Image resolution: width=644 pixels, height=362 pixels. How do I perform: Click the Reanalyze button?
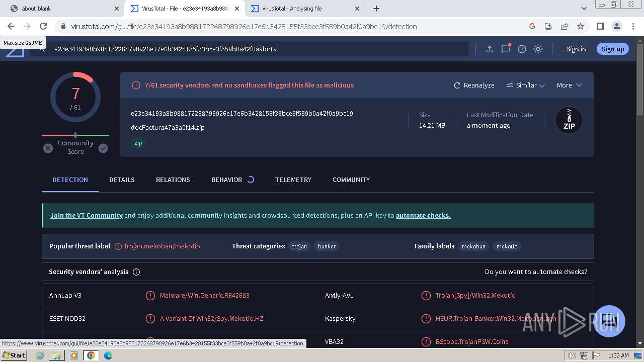click(474, 85)
